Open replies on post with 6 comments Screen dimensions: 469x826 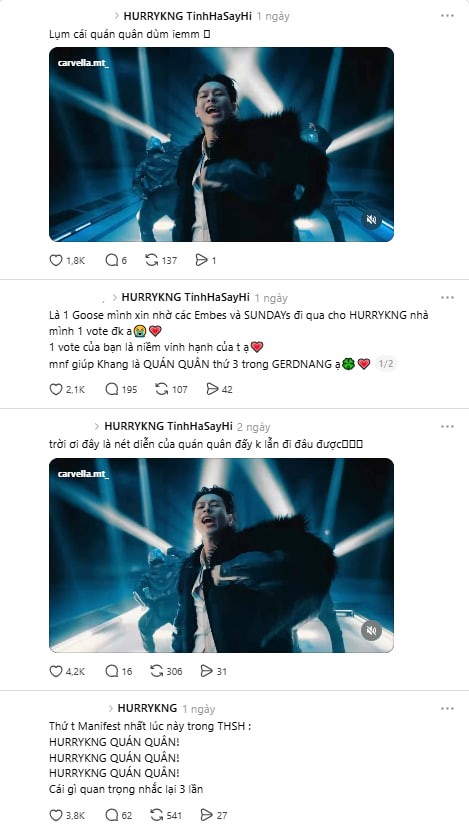112,260
